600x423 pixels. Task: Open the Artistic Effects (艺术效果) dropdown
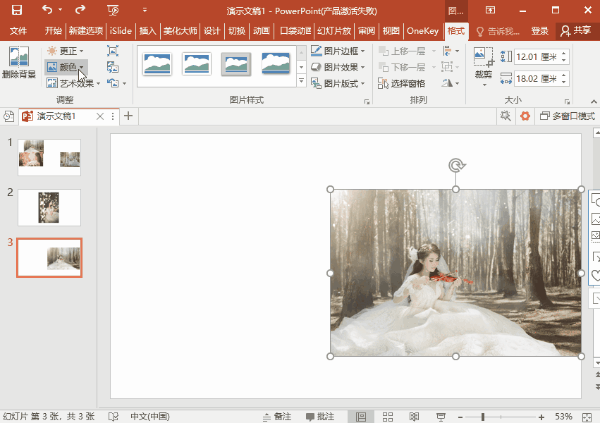[x=72, y=84]
